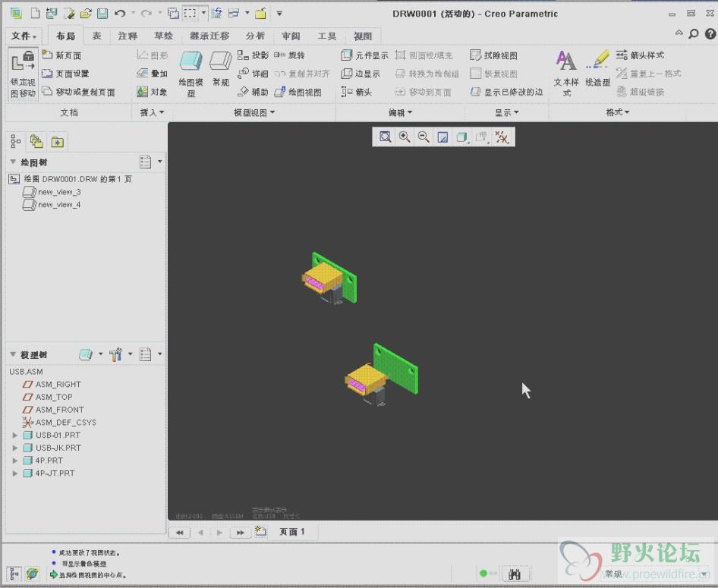Click 投影 projection view icon
Viewport: 718px width, 588px height.
point(253,55)
